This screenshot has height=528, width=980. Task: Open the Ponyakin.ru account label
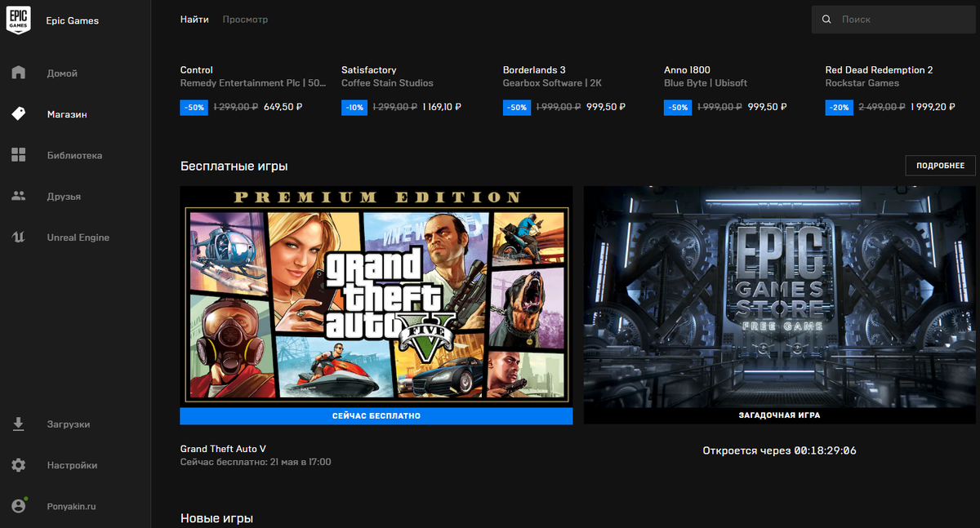point(71,506)
